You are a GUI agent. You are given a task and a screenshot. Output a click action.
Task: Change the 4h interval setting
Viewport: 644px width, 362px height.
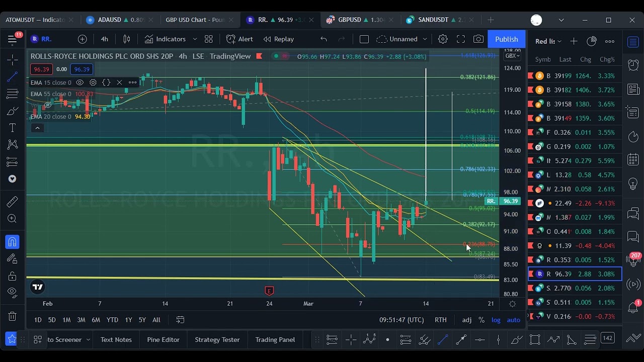click(104, 39)
